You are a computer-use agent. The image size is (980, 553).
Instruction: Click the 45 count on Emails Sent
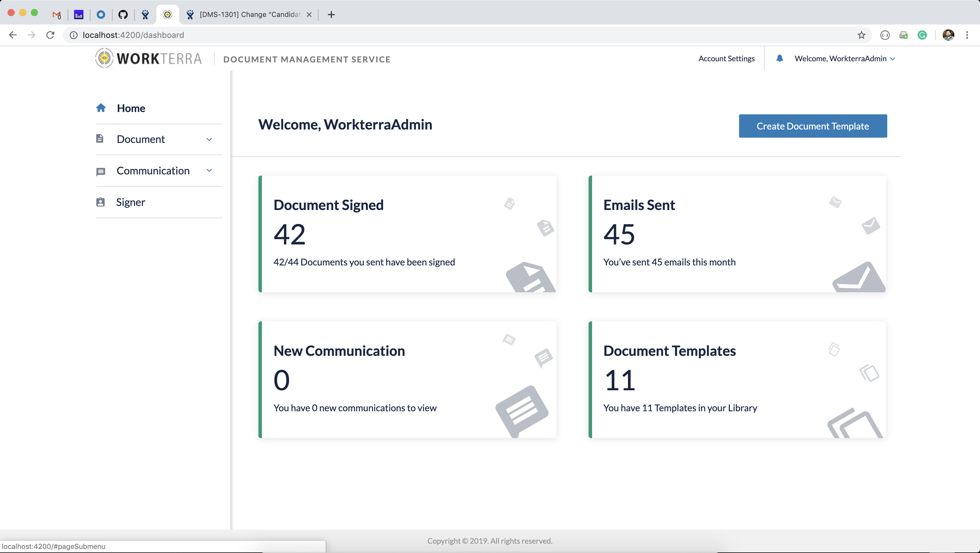pos(619,234)
